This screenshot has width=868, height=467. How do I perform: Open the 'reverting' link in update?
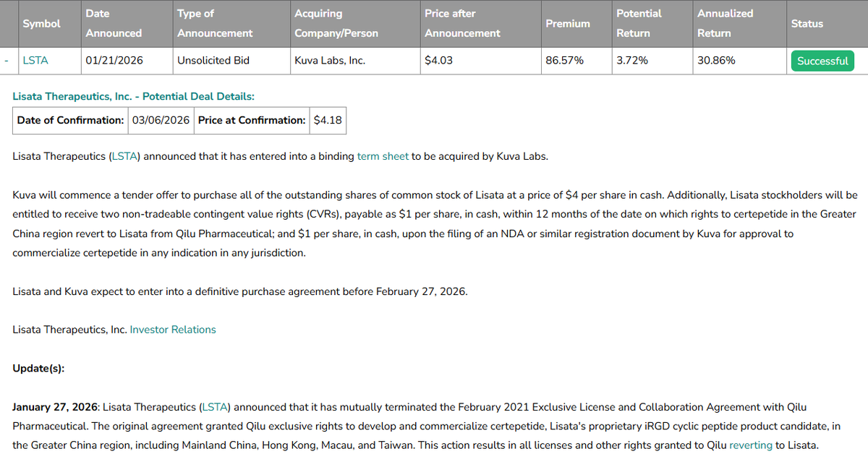pyautogui.click(x=751, y=445)
